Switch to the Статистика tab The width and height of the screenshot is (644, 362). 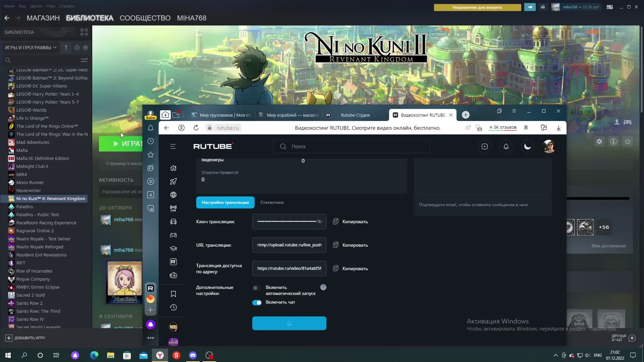272,202
